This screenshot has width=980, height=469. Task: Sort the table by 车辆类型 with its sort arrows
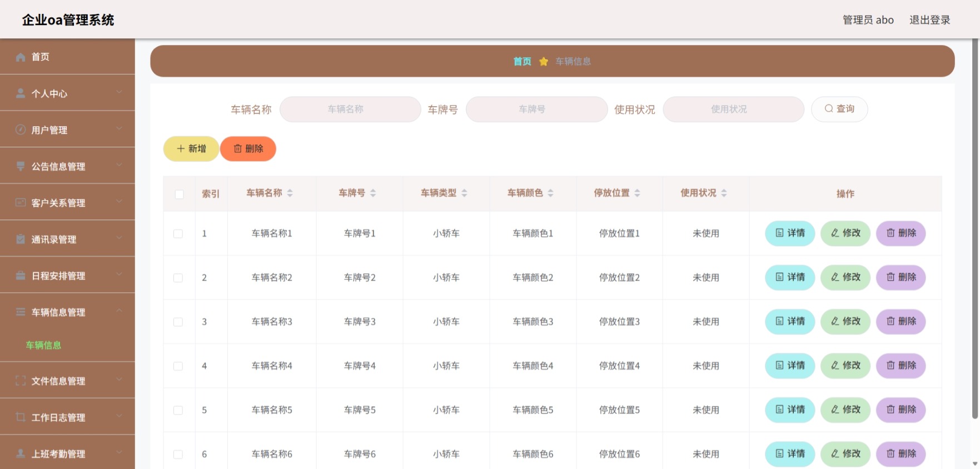pyautogui.click(x=464, y=193)
